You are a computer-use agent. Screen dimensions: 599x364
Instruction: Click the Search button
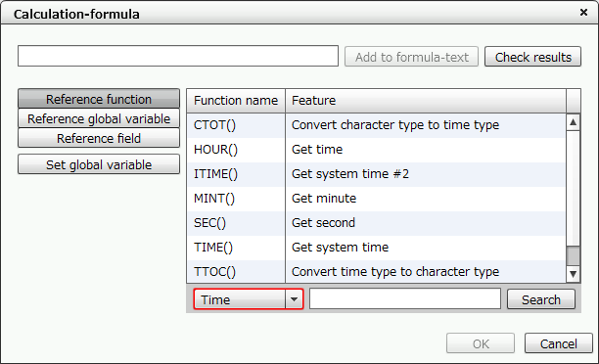tap(541, 299)
